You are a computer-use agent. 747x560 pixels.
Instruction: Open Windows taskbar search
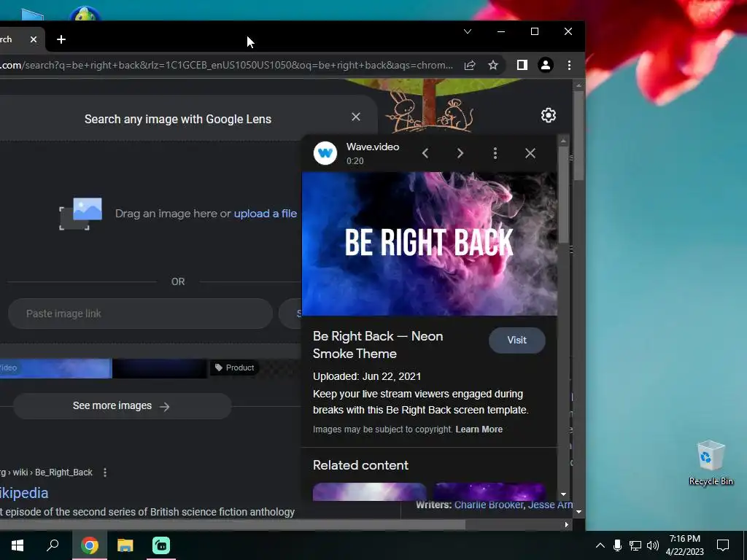[x=53, y=545]
